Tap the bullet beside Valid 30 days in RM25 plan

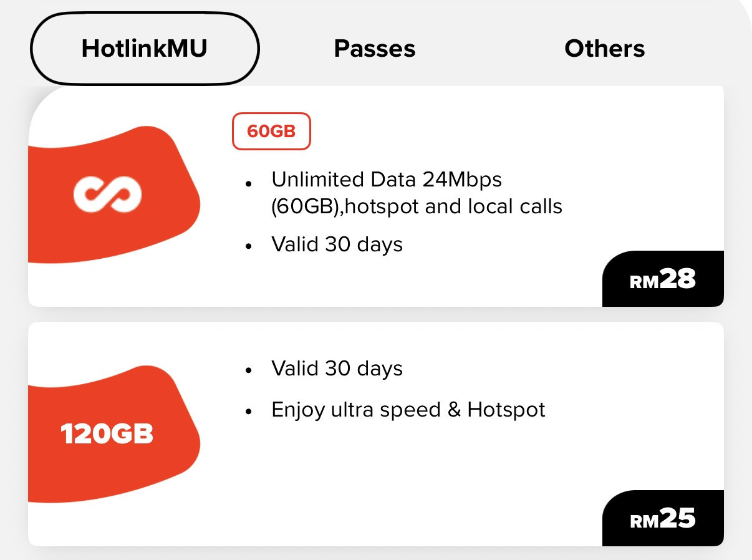[249, 370]
